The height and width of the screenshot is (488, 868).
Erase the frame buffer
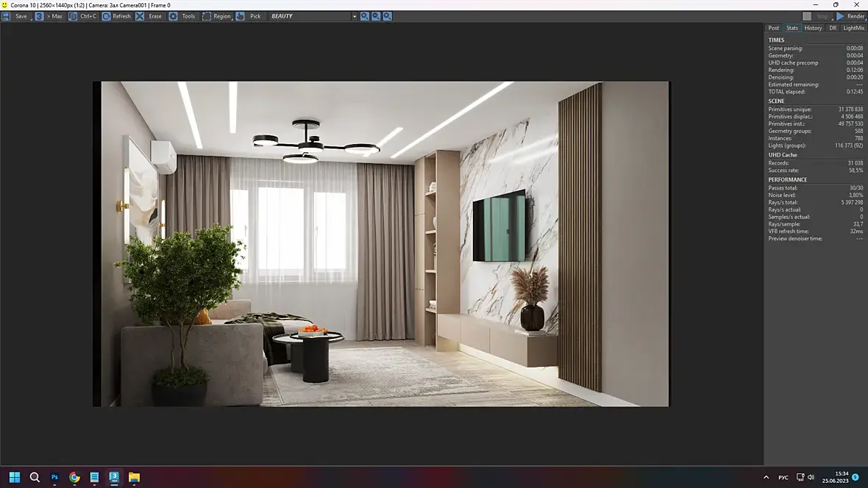click(x=149, y=16)
